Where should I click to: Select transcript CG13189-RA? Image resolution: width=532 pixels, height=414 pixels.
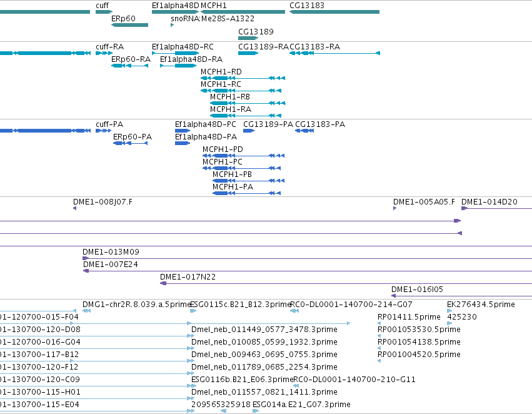(248, 53)
